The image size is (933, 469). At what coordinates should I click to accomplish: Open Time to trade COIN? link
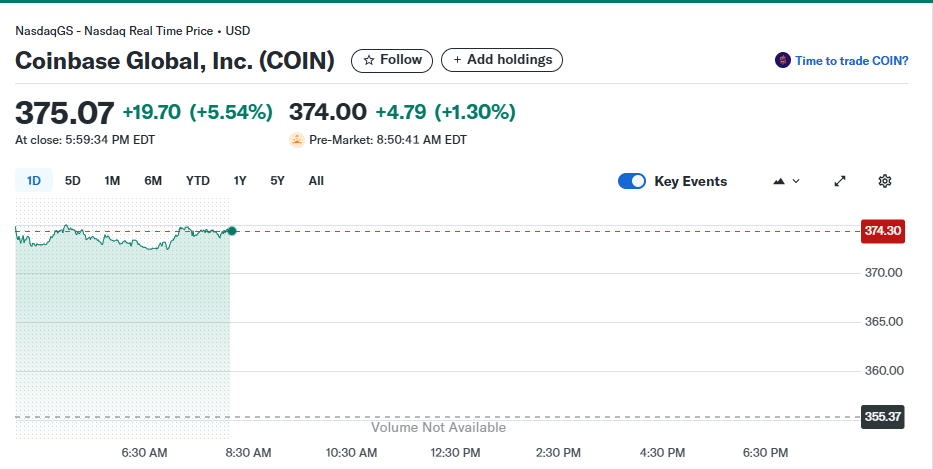pos(851,61)
